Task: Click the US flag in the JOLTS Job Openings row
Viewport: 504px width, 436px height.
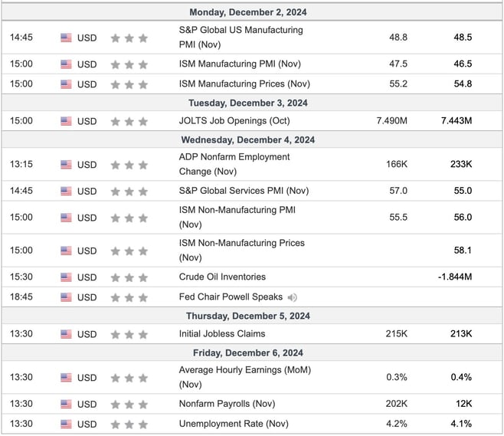Action: click(x=66, y=121)
